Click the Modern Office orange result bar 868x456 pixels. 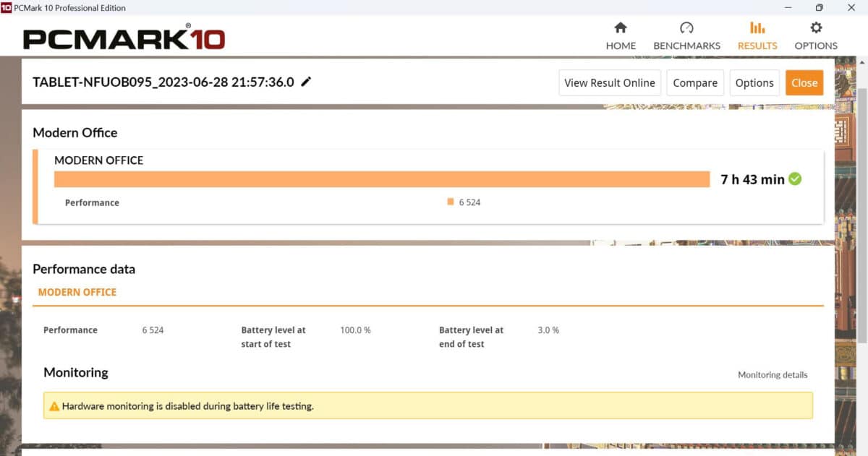pos(382,179)
